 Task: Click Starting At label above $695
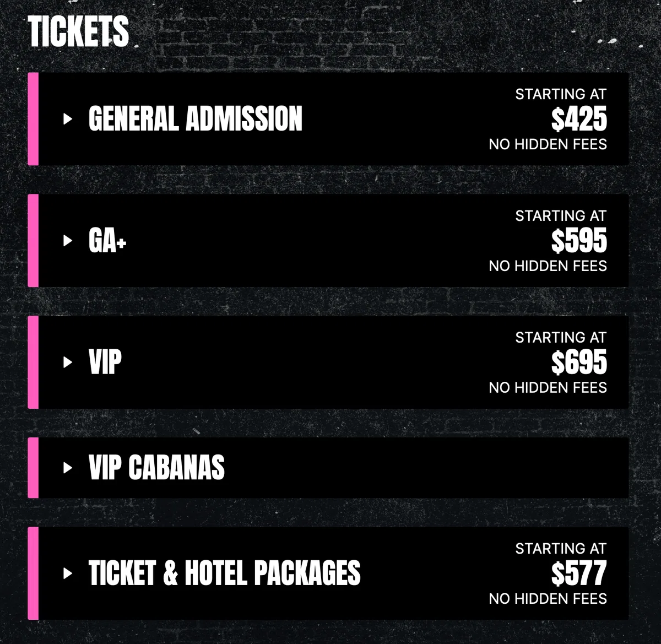[x=561, y=338]
